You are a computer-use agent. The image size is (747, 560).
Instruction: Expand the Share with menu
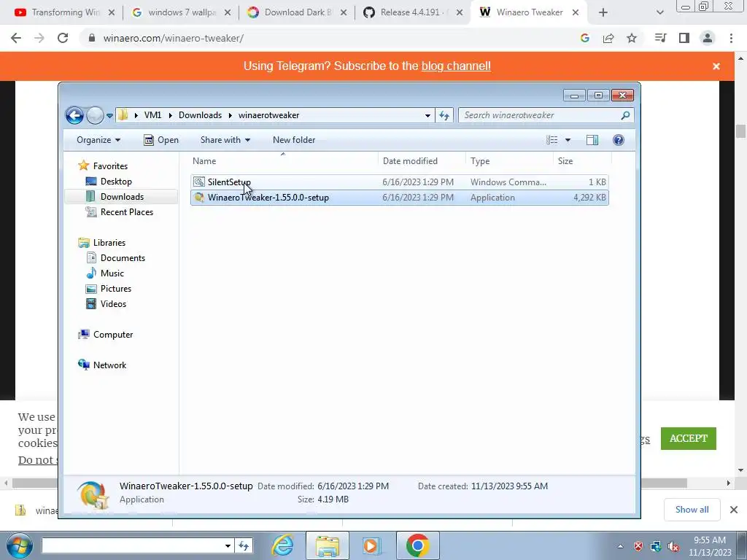(x=225, y=140)
